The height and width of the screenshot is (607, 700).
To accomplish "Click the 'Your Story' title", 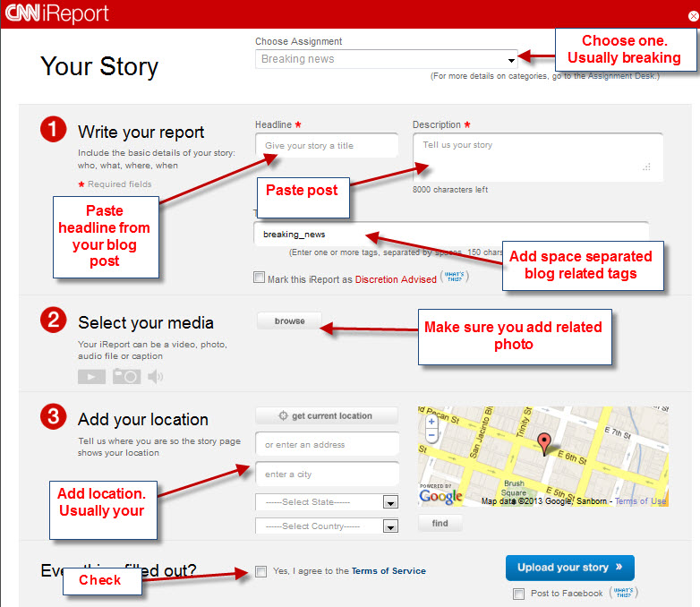I will coord(99,66).
